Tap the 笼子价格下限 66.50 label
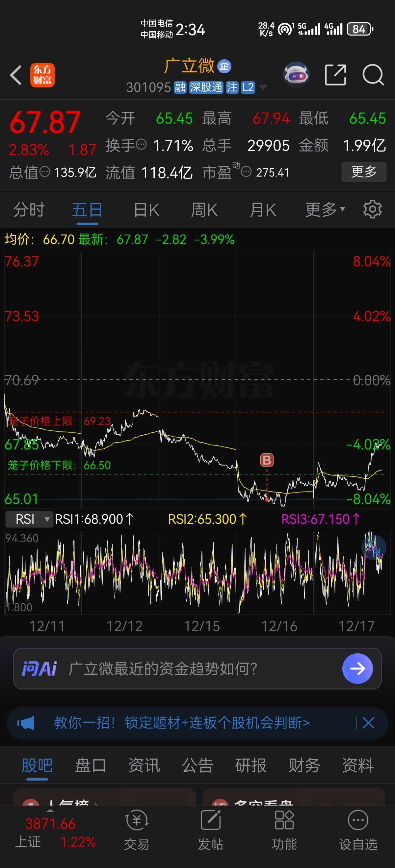This screenshot has width=395, height=868. [59, 465]
